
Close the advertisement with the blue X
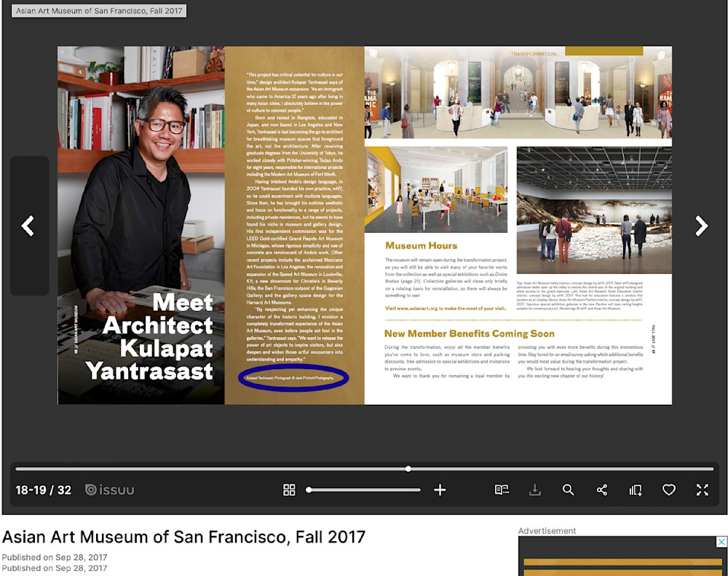pos(721,542)
